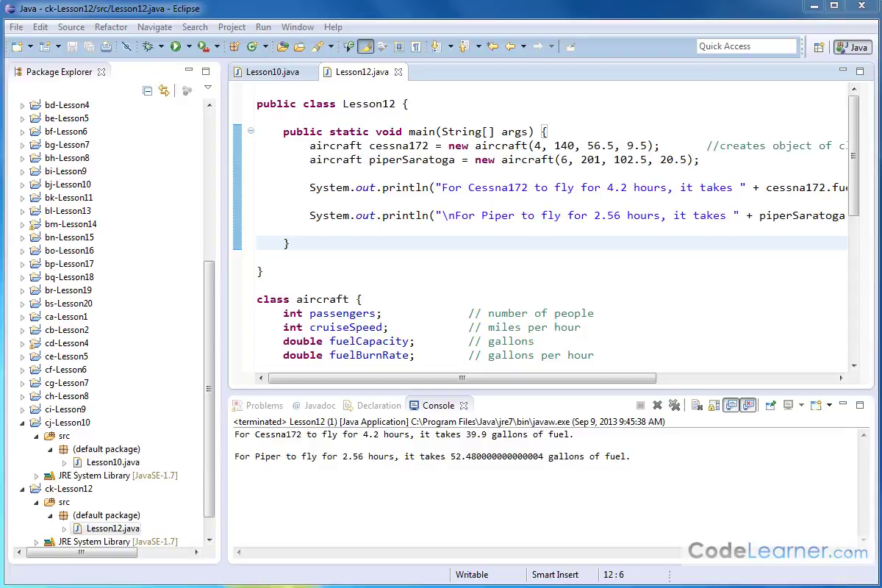Expand the bm-Lesson14 project node

22,224
